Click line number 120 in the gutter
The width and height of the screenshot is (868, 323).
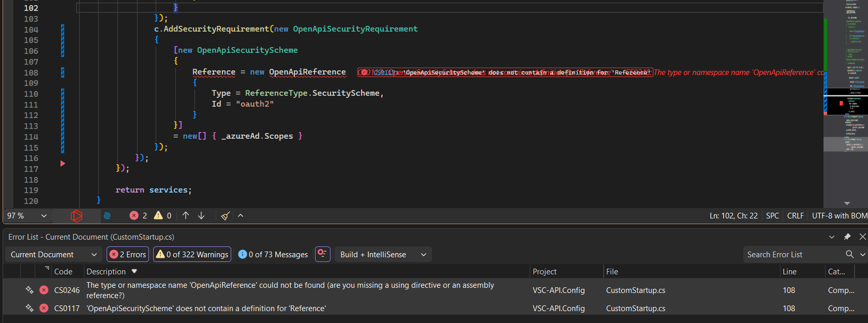coord(31,201)
